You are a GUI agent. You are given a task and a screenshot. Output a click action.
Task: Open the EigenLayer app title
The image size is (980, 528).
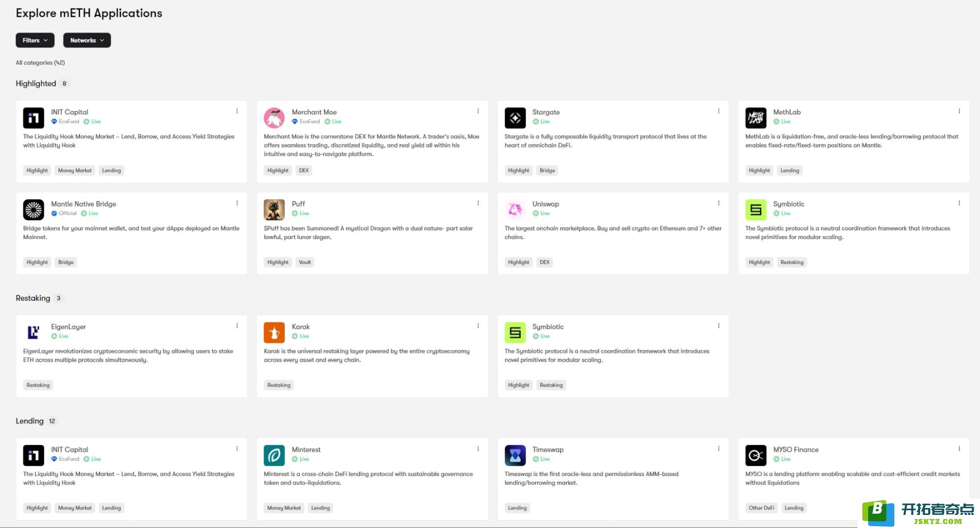coord(69,327)
